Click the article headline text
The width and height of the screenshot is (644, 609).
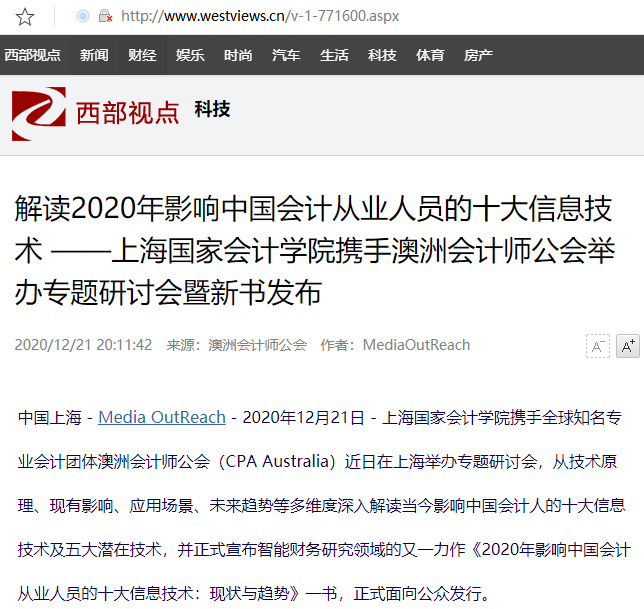tap(315, 250)
